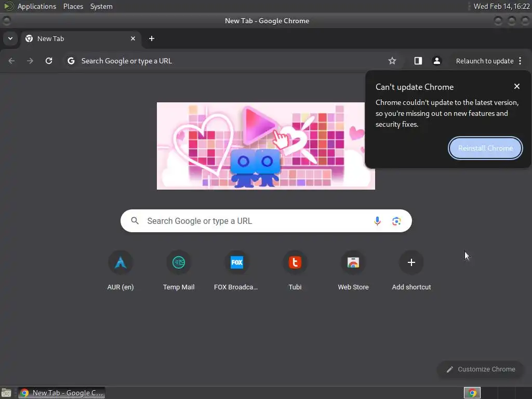Open the side panel icon

(x=418, y=61)
